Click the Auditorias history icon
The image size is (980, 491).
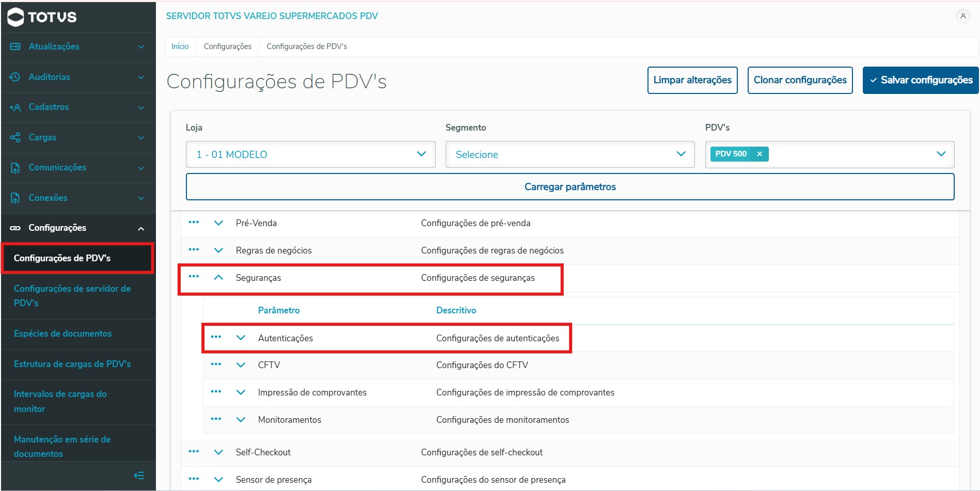click(x=15, y=77)
